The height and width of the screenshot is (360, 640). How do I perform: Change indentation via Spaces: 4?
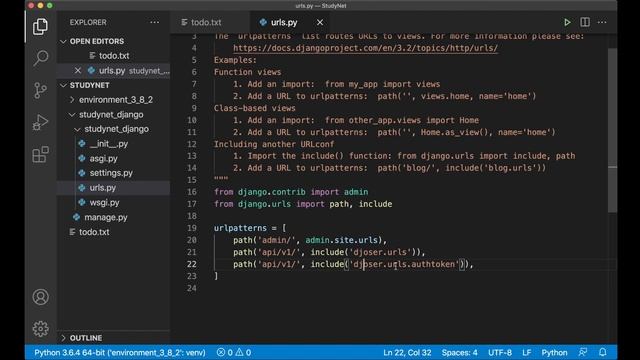[459, 352]
